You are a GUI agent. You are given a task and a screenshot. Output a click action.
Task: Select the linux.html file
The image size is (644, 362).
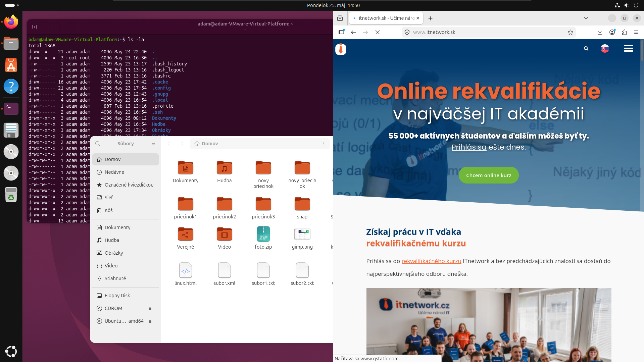click(186, 270)
